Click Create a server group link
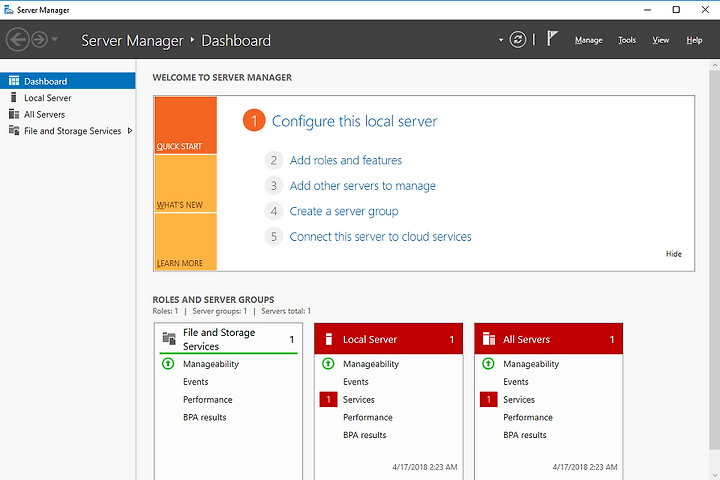 click(344, 211)
